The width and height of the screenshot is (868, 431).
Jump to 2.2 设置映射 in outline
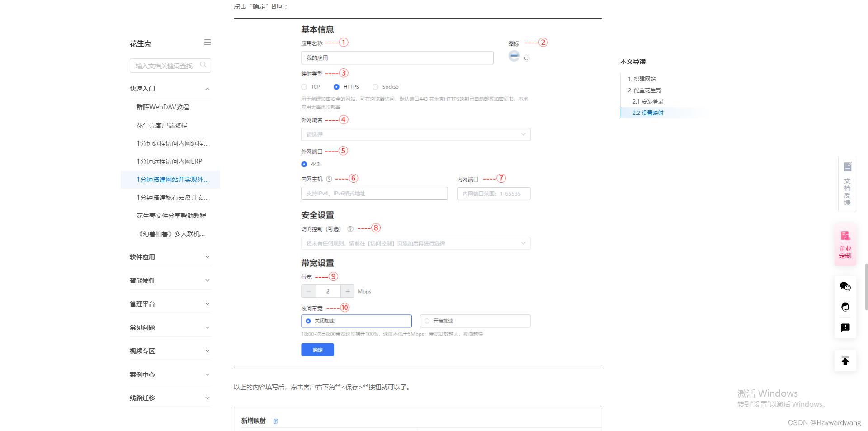tap(648, 113)
